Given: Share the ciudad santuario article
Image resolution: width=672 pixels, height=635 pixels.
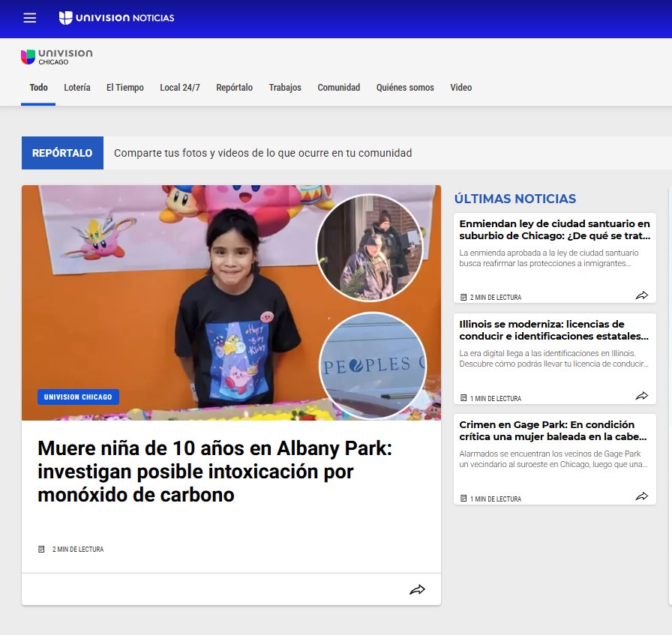Looking at the screenshot, I should [641, 295].
